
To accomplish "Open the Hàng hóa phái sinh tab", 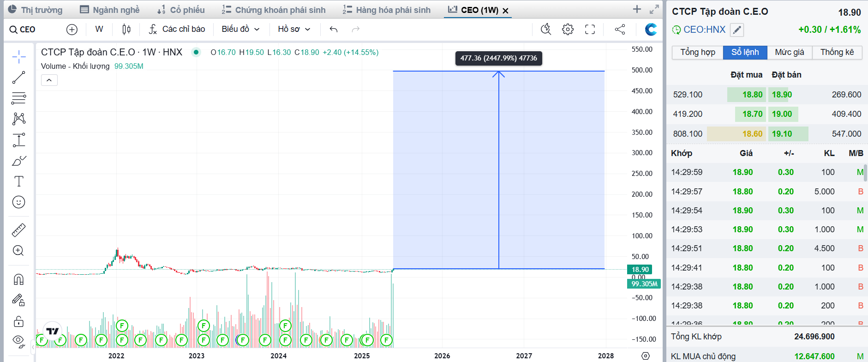I will 387,10.
